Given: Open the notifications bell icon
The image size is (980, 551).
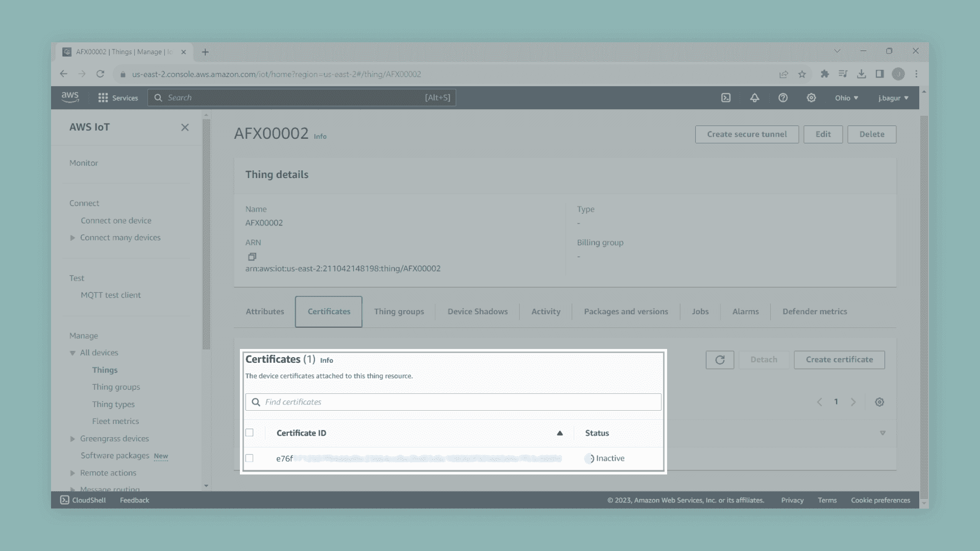Looking at the screenshot, I should click(754, 98).
